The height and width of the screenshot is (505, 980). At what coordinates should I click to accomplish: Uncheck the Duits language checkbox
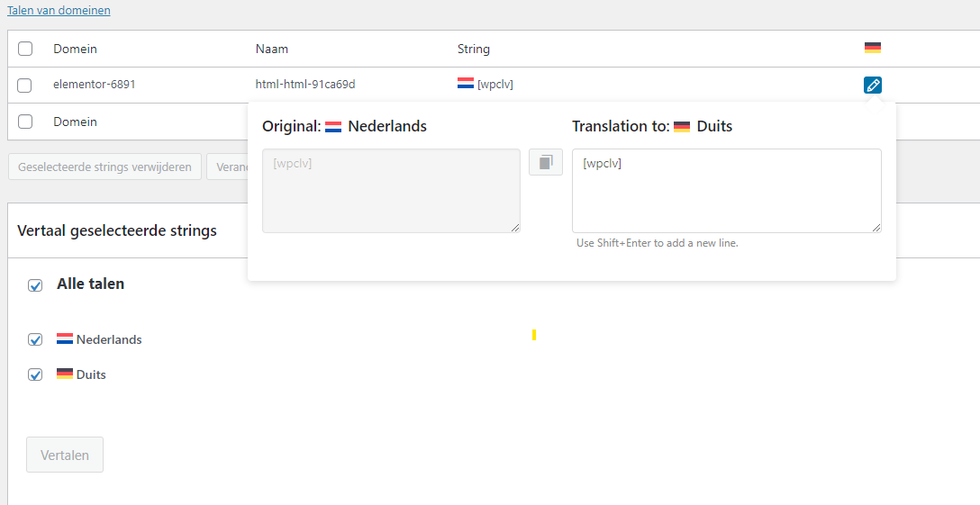[x=35, y=375]
